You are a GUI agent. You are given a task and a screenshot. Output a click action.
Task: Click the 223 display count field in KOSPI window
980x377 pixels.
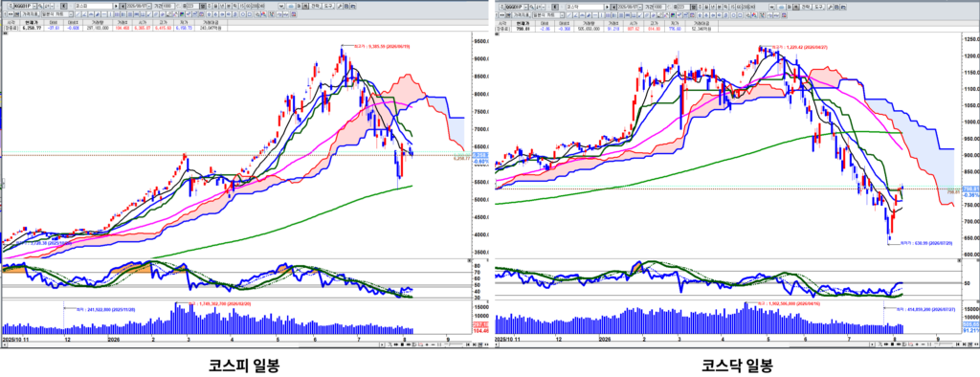192,6
